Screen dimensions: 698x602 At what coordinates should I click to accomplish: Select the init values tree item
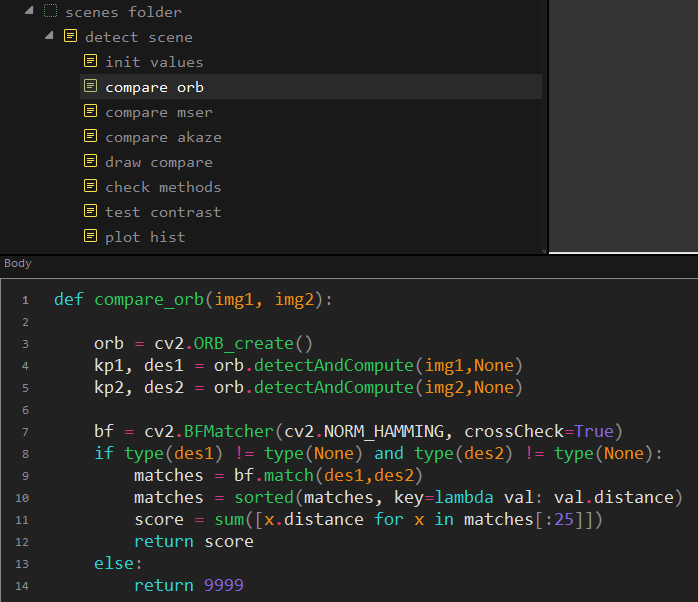click(x=154, y=62)
